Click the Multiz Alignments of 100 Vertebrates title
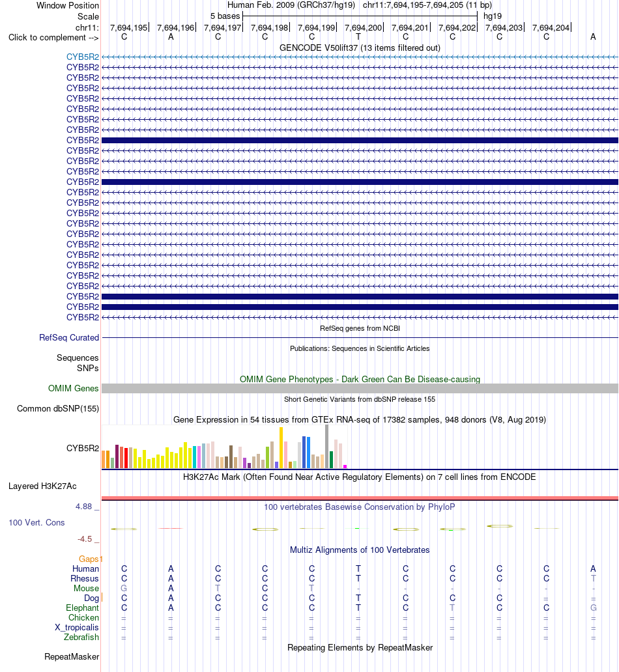Screen dimensions: 619x672 [360, 550]
